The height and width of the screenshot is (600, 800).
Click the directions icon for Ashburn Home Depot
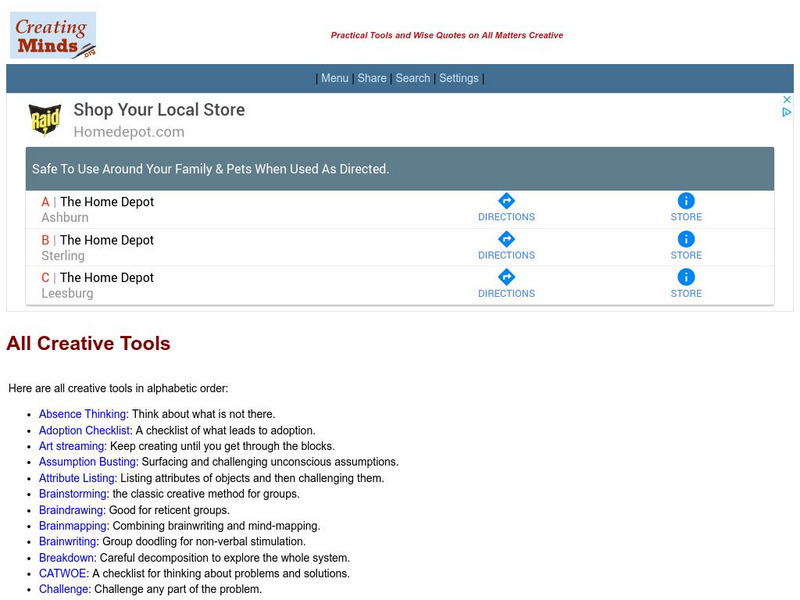click(x=506, y=201)
